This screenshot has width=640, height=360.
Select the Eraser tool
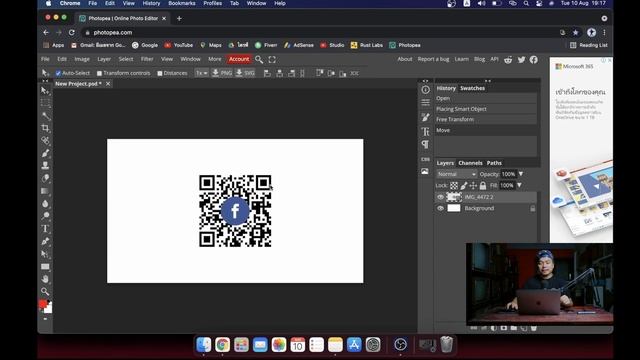(45, 178)
